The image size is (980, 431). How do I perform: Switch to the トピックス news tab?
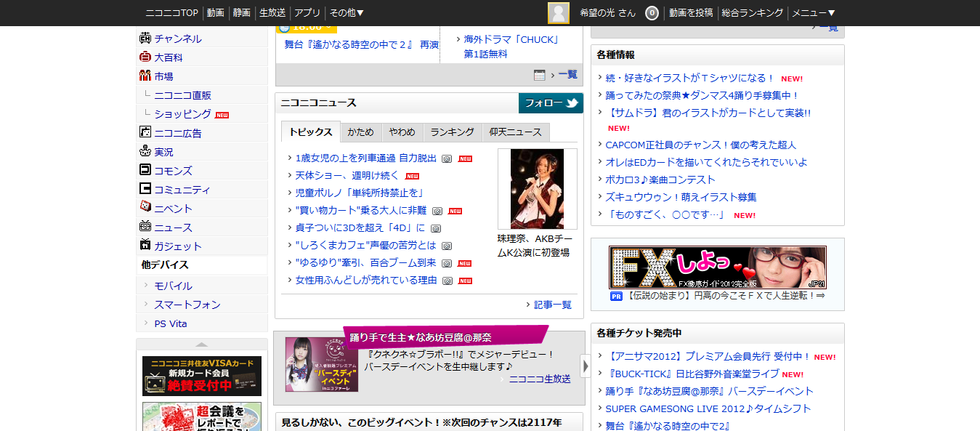click(310, 132)
